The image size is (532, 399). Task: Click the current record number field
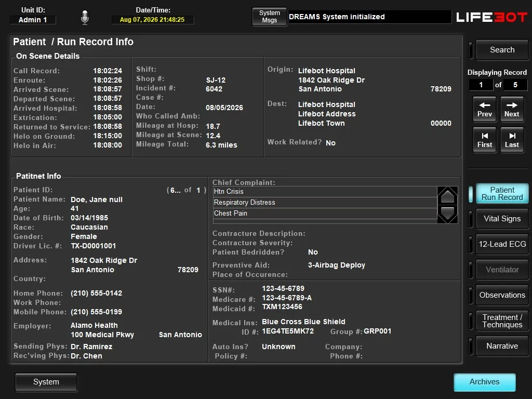pyautogui.click(x=481, y=85)
